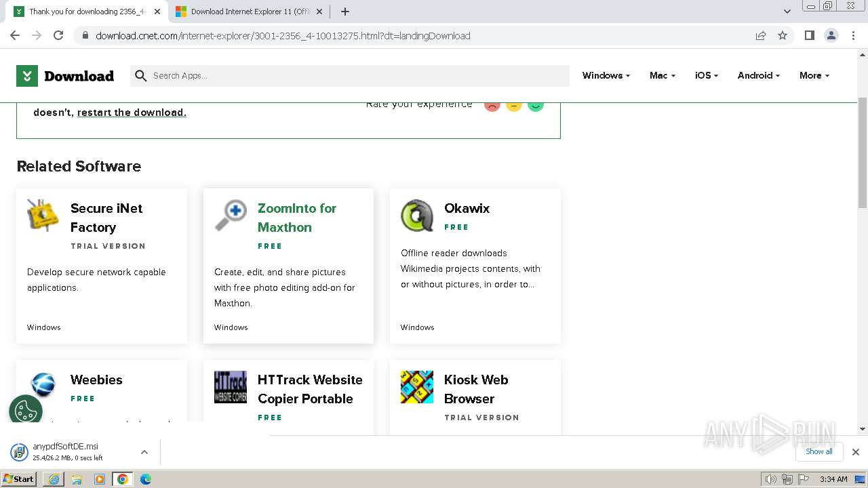Click the Secure iNet Factory app icon
This screenshot has height=488, width=868.
[x=43, y=216]
